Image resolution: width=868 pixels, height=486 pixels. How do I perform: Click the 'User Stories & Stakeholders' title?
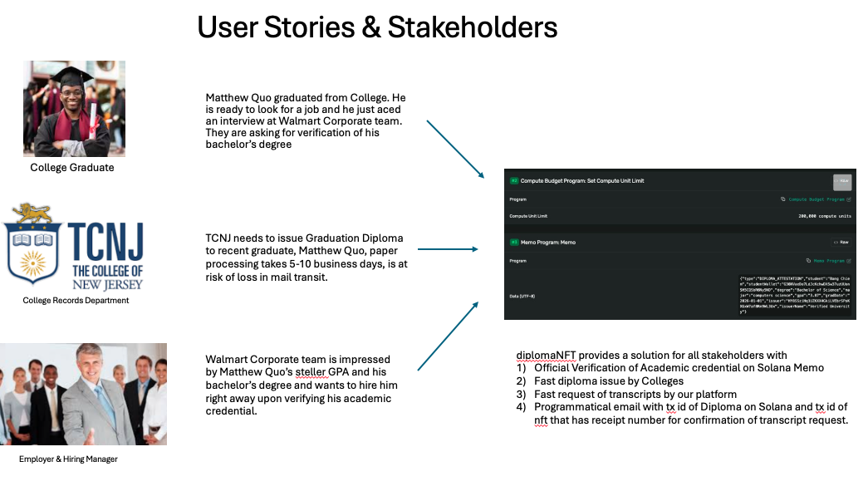click(377, 27)
